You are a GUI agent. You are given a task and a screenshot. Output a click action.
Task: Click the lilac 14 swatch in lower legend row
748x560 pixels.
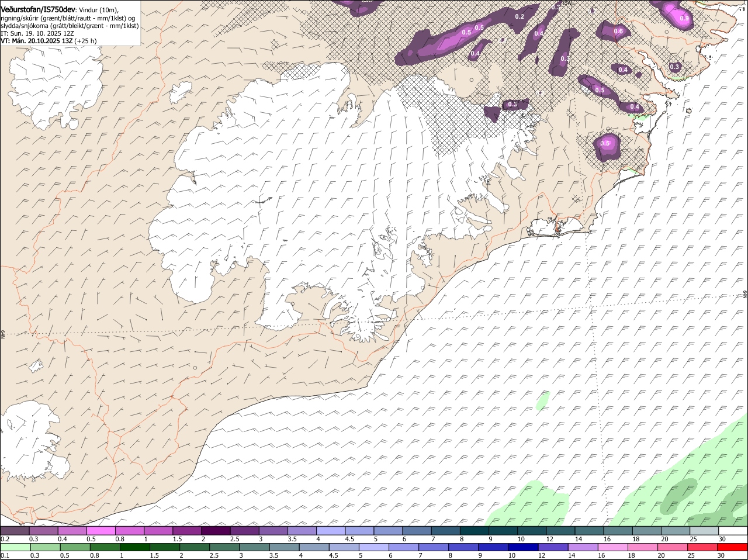click(583, 547)
